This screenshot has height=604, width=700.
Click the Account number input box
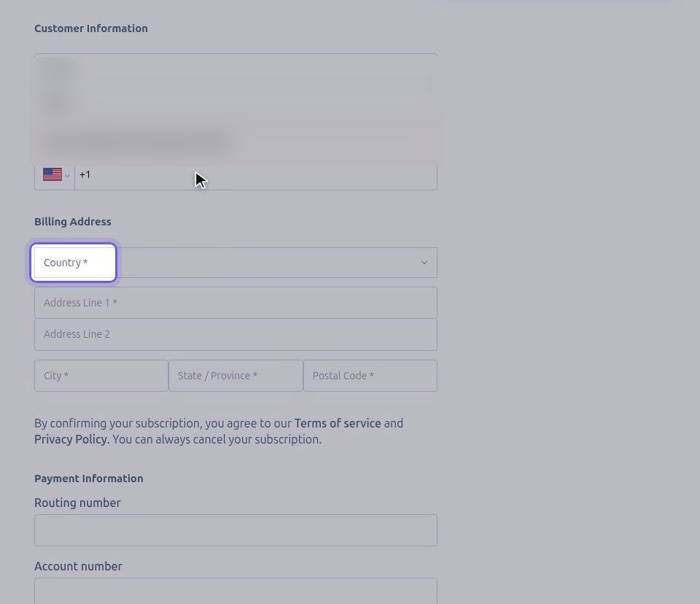[236, 591]
